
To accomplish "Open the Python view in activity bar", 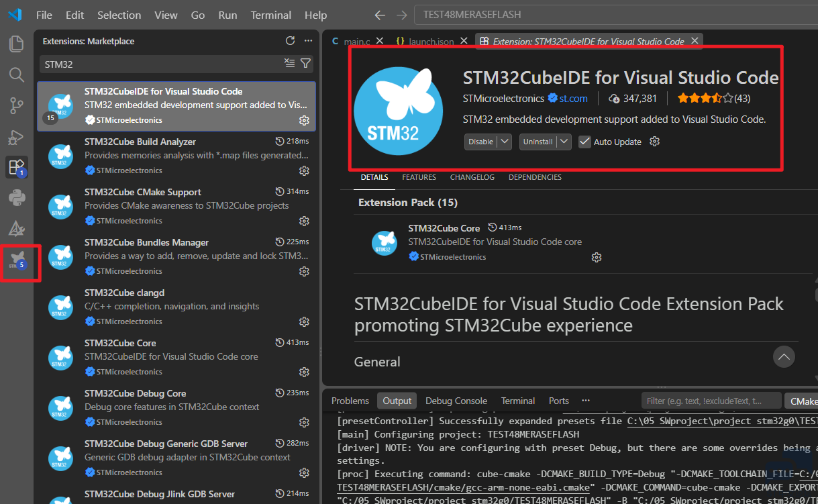I will [x=16, y=198].
